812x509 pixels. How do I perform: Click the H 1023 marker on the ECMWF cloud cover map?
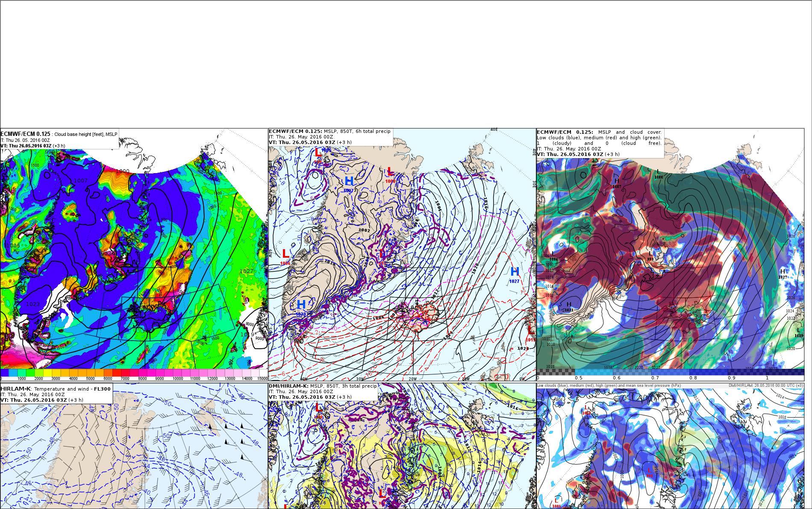coord(568,306)
